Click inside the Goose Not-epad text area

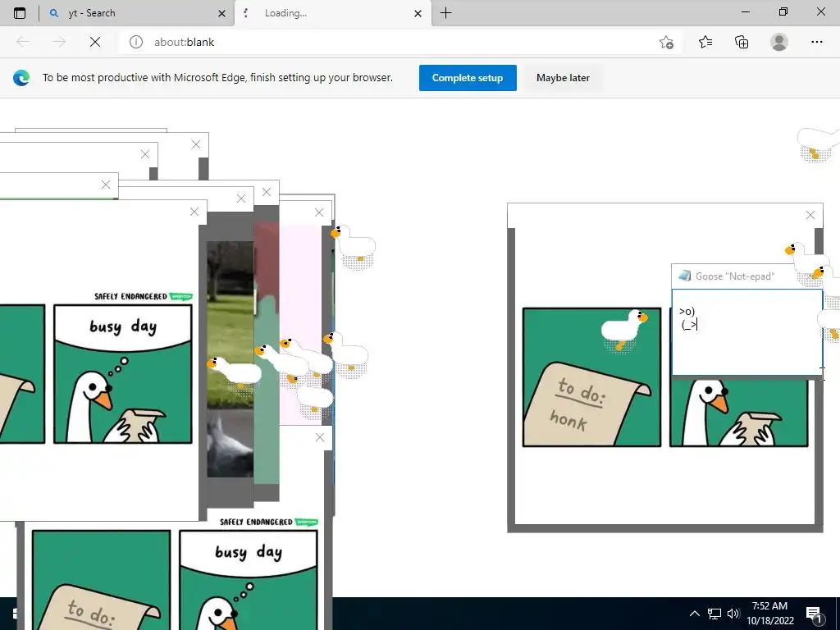pos(746,332)
